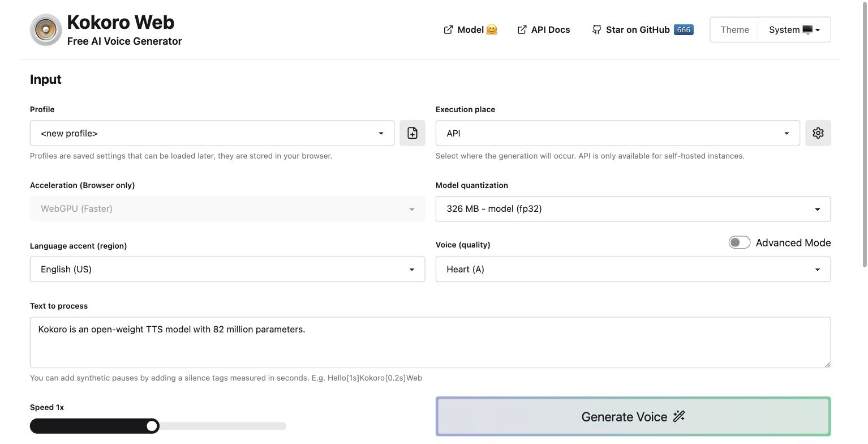Click the magic wand icon on Generate Voice
This screenshot has width=868, height=444.
pos(679,417)
